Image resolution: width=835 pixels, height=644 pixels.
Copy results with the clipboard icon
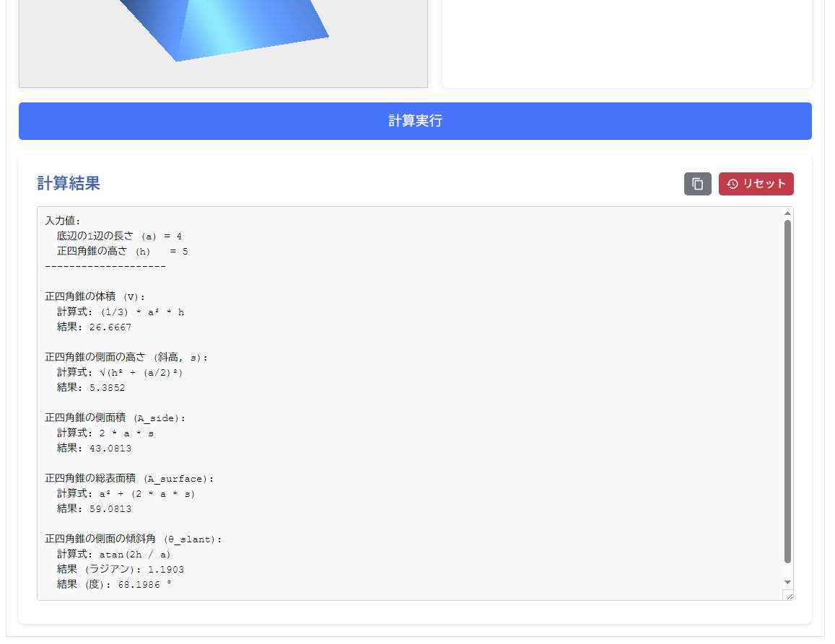697,184
